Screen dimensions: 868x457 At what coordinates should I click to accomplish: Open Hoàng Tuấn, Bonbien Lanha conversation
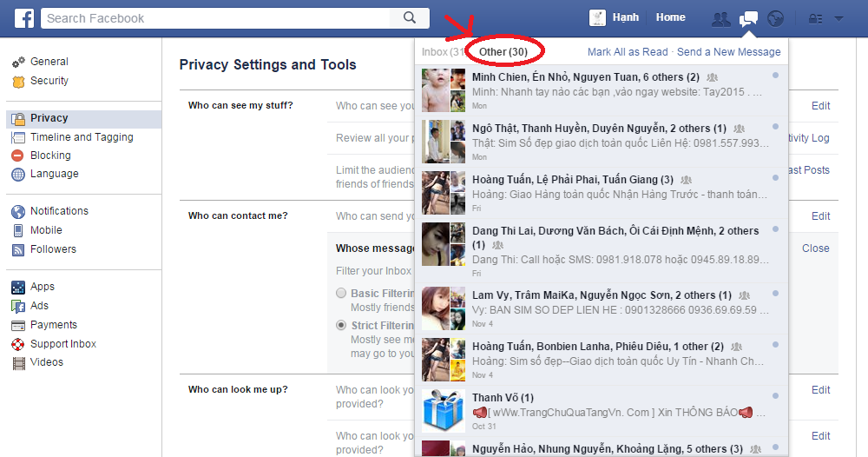coord(602,360)
